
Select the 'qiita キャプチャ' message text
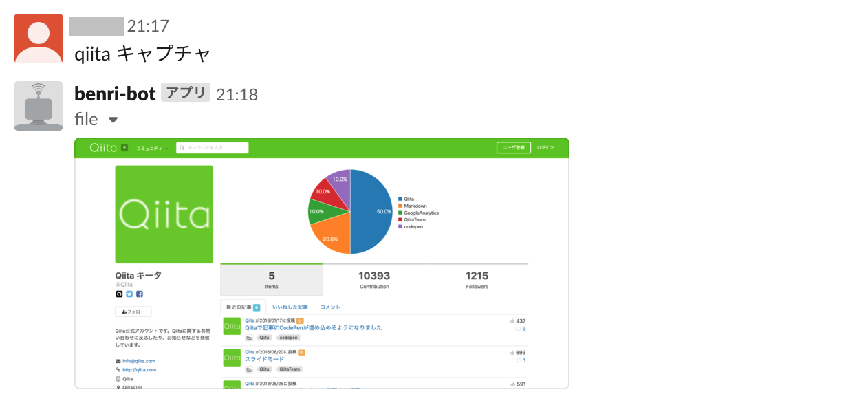coord(142,53)
